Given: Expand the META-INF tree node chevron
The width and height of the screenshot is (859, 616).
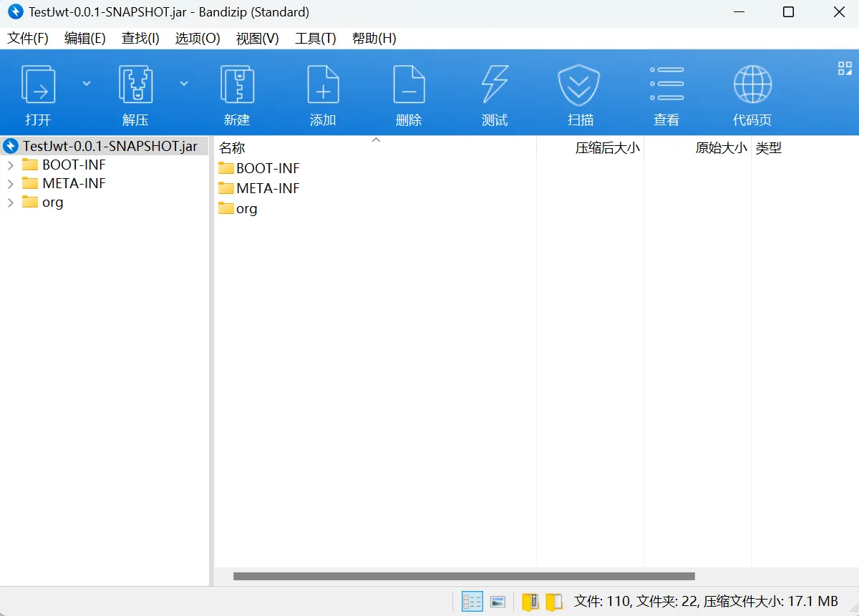Looking at the screenshot, I should point(11,184).
